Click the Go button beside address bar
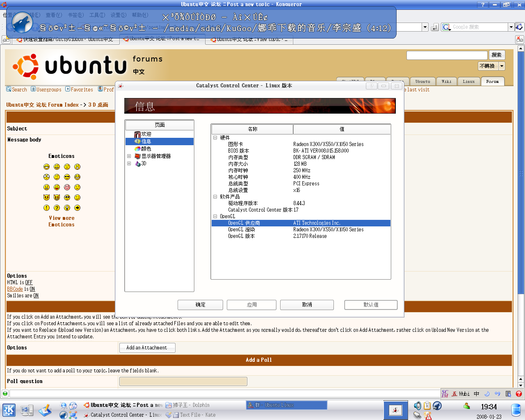525x420 pixels. coord(435,27)
